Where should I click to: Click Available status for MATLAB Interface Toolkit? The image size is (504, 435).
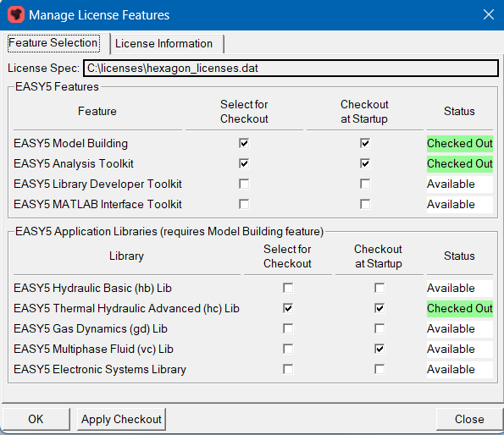(460, 204)
